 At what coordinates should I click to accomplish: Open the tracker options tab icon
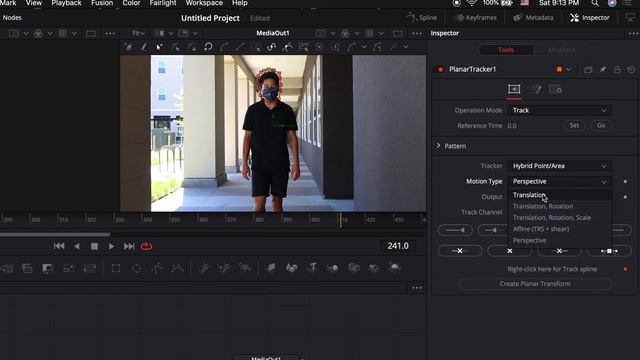pos(536,89)
